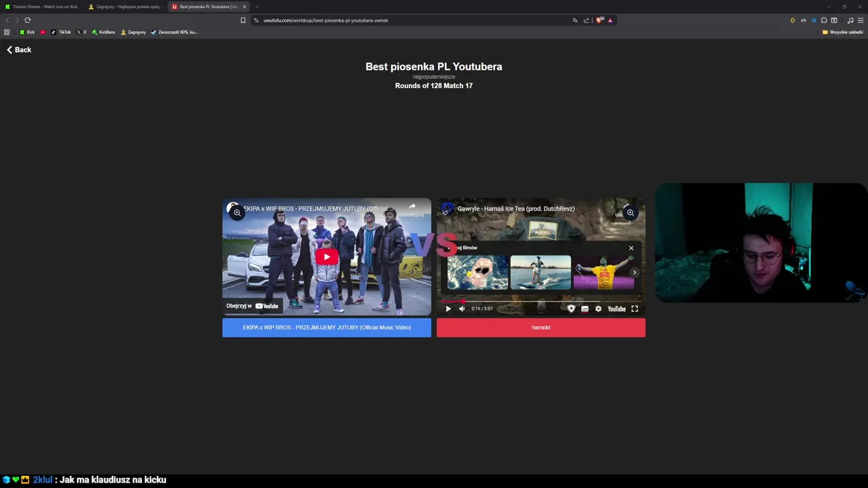Open the apps grid in bookmarks bar

tap(7, 32)
